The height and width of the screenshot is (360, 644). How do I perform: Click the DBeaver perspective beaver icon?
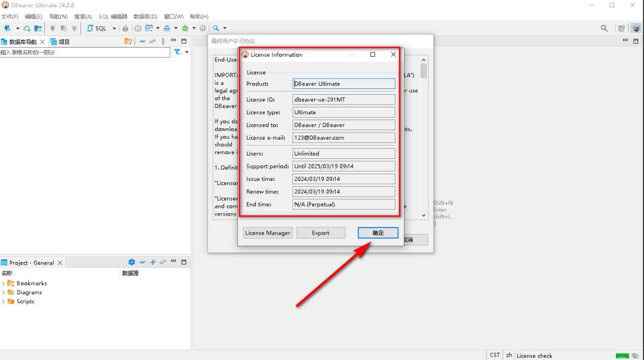click(x=636, y=29)
